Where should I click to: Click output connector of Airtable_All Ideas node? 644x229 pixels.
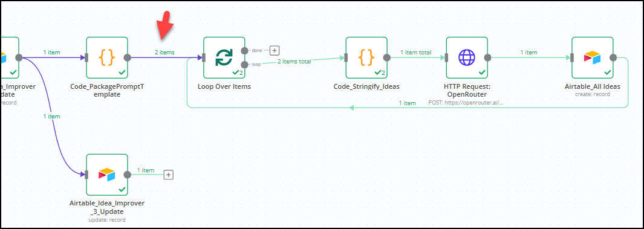click(613, 57)
